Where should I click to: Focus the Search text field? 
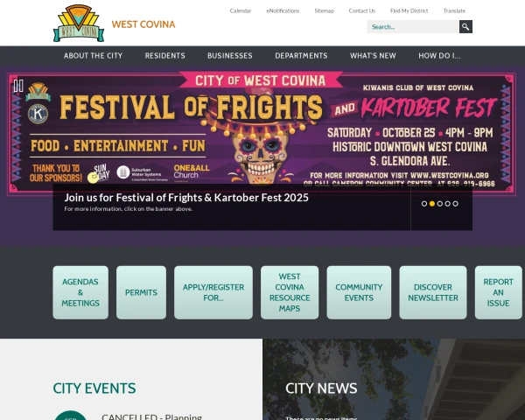coord(413,27)
